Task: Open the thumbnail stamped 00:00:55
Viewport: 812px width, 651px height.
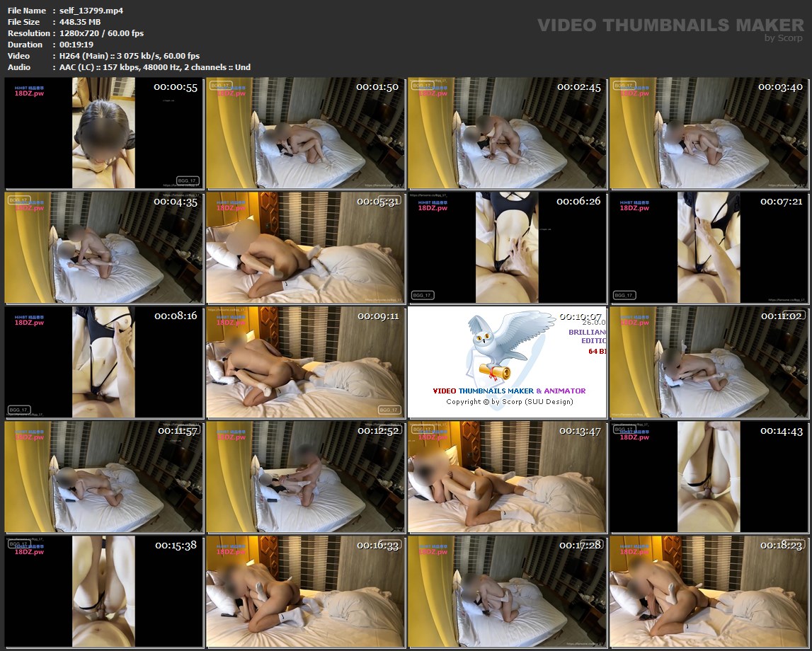Action: click(x=103, y=134)
